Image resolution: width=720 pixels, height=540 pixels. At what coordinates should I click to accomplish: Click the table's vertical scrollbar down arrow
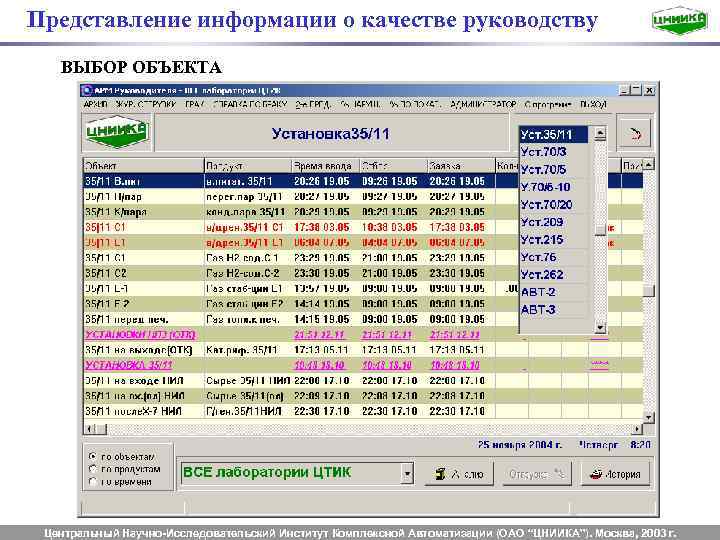pyautogui.click(x=648, y=417)
